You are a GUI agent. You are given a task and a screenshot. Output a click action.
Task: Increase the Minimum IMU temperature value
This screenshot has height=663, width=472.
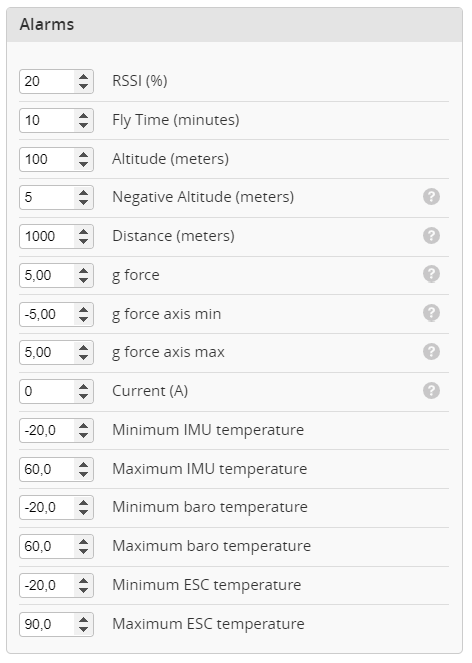[84, 426]
